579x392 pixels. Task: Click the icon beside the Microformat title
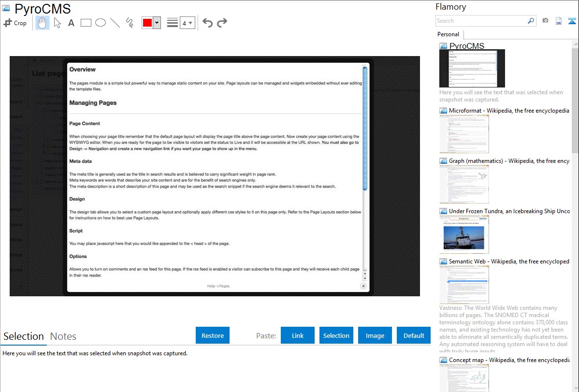[x=444, y=111]
